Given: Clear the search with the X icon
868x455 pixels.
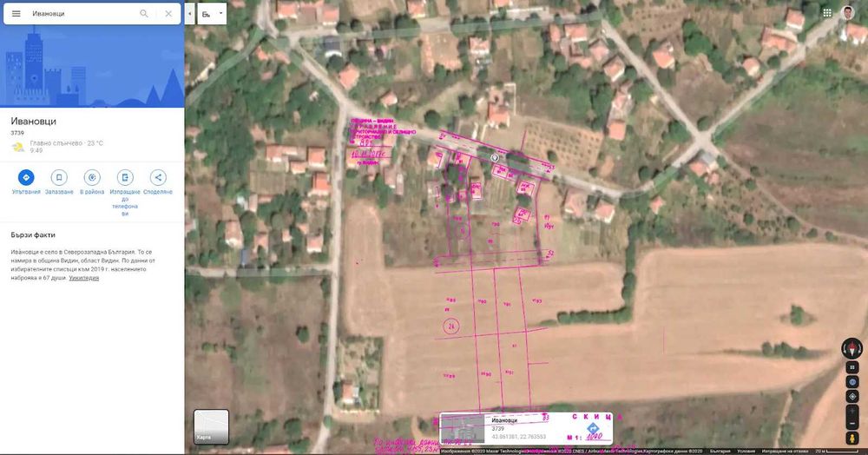Looking at the screenshot, I should [x=168, y=13].
